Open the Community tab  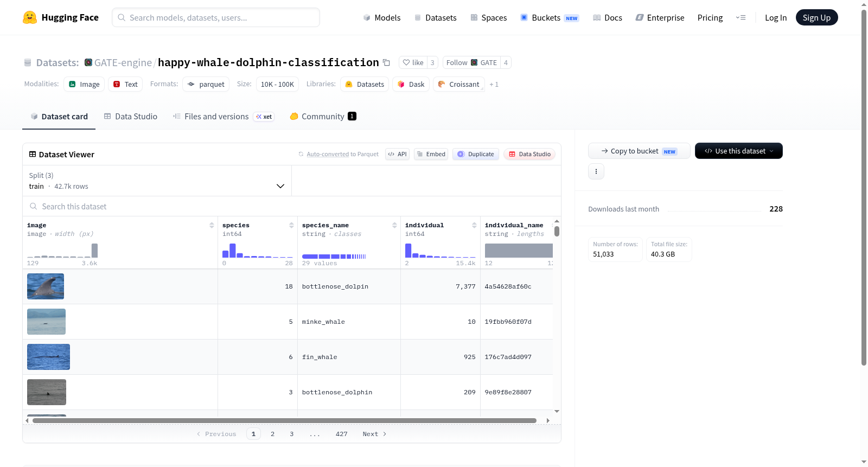coord(323,117)
